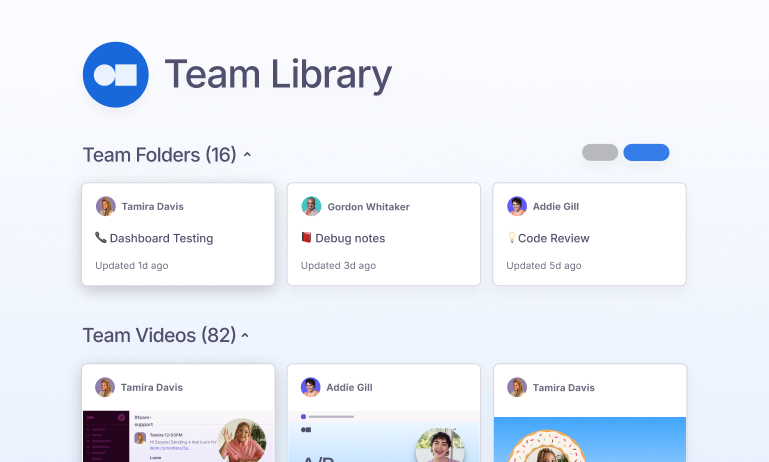Click Tamira Davis avatar on Dashboard Testing card
This screenshot has width=769, height=462.
click(x=105, y=206)
